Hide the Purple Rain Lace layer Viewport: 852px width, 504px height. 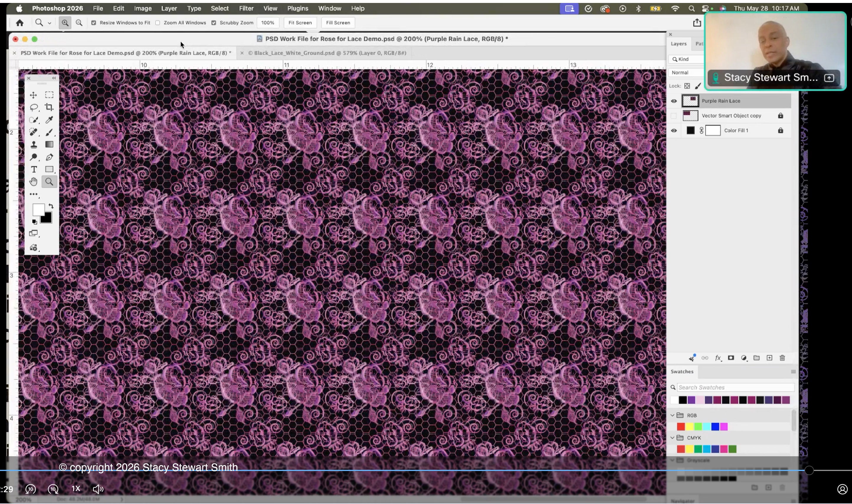point(674,101)
